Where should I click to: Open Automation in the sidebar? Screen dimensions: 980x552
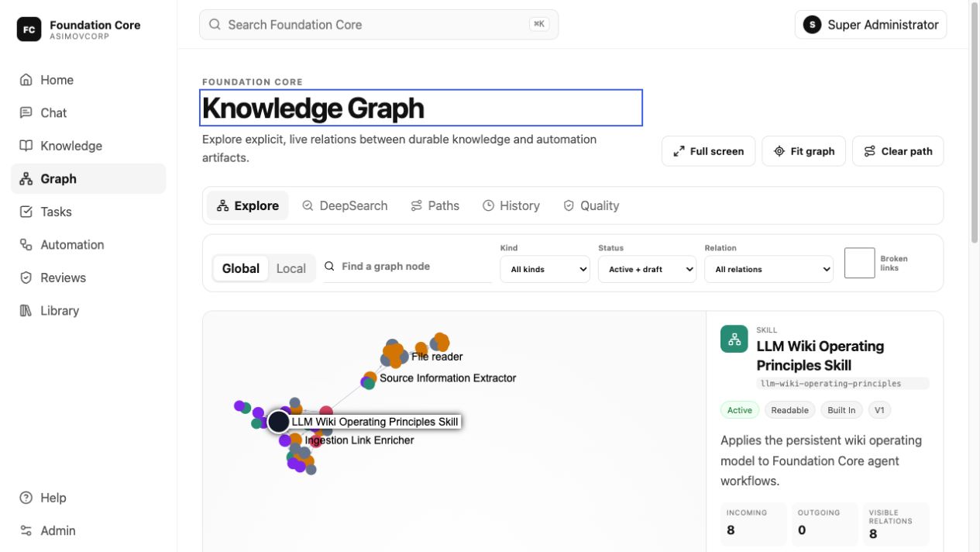(x=88, y=244)
